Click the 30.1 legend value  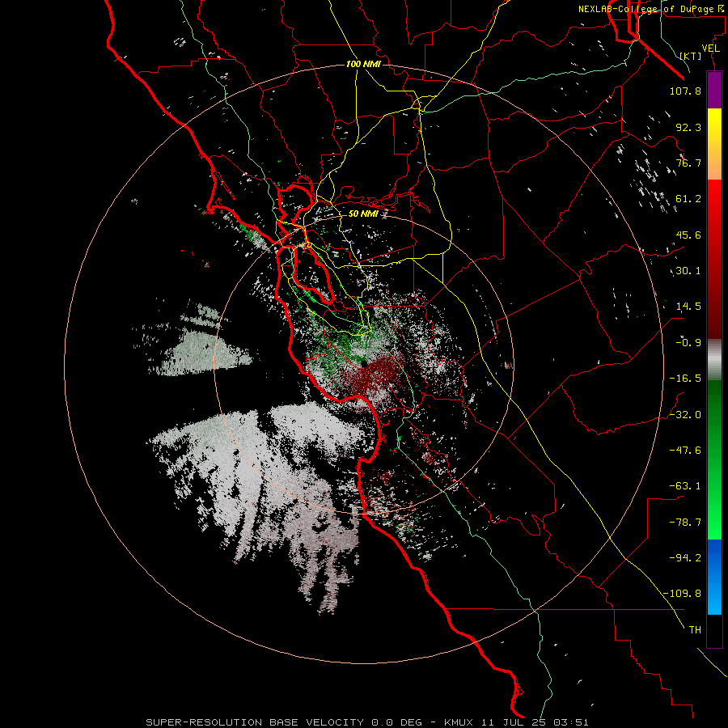pyautogui.click(x=688, y=271)
